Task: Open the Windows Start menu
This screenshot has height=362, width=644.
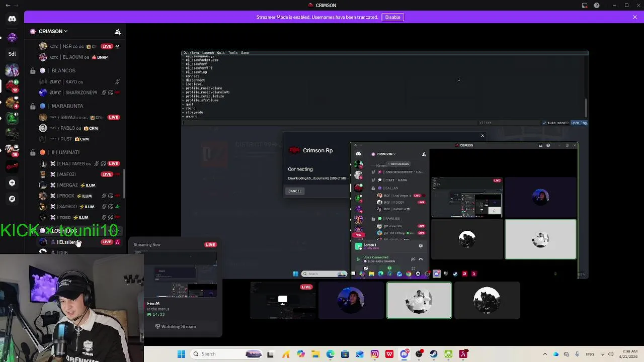Action: click(181, 354)
